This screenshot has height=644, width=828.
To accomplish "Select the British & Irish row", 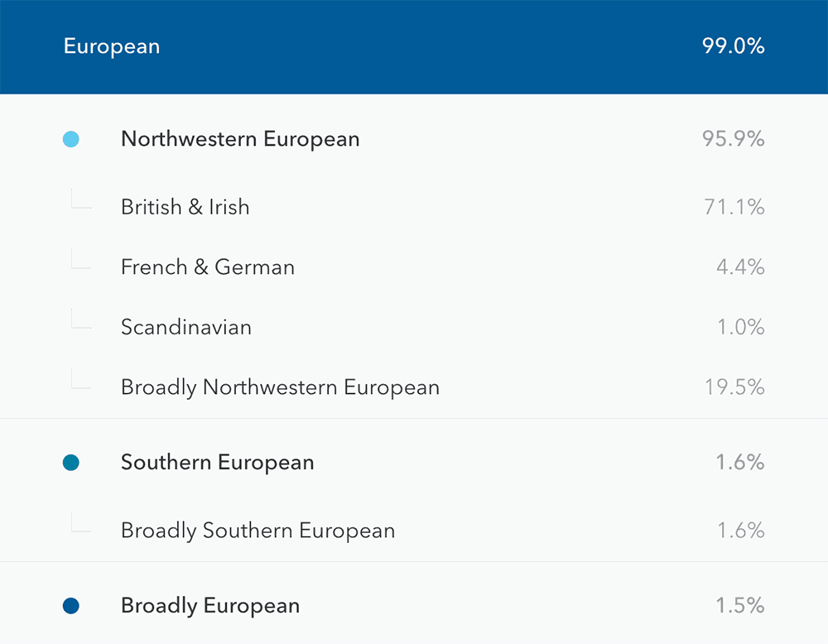I will click(185, 207).
